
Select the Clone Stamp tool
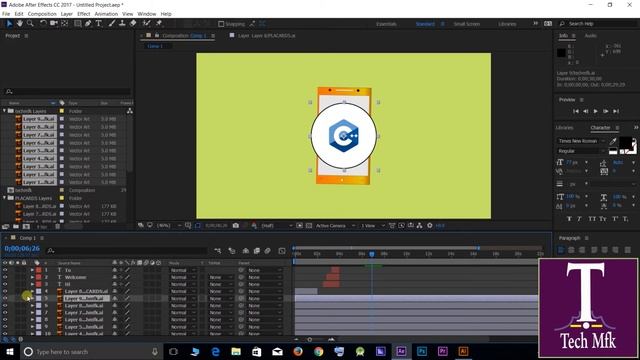tap(122, 24)
